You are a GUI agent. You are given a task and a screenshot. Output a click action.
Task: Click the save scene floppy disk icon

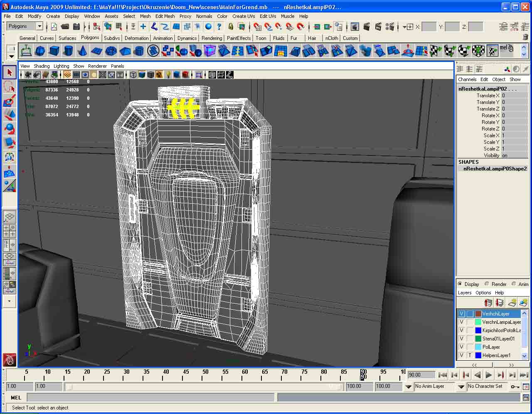[x=76, y=27]
